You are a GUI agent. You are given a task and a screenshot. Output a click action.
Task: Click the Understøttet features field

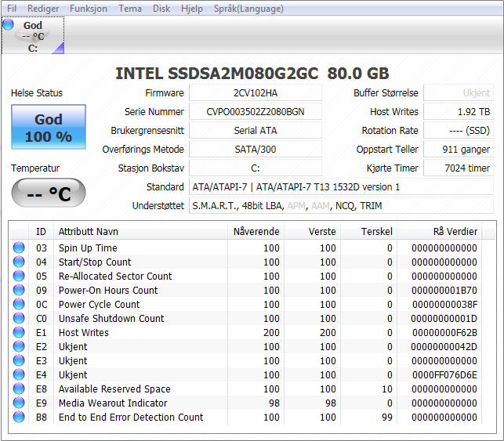coord(342,205)
